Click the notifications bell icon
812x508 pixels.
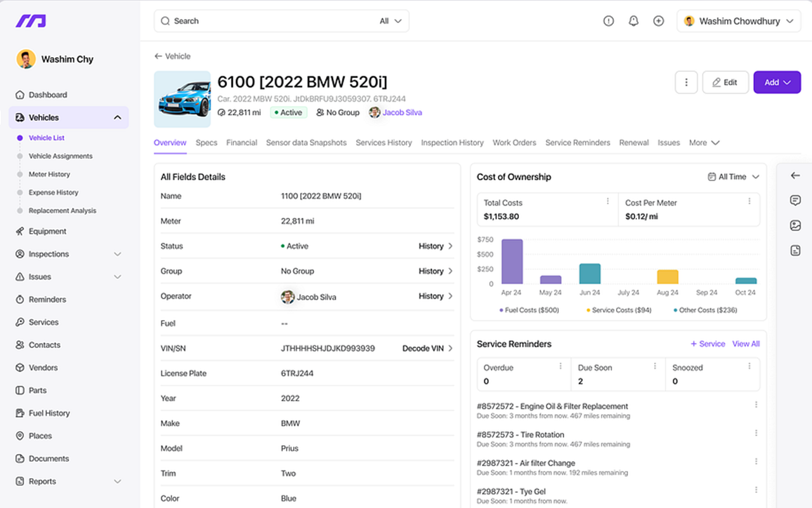coord(633,21)
